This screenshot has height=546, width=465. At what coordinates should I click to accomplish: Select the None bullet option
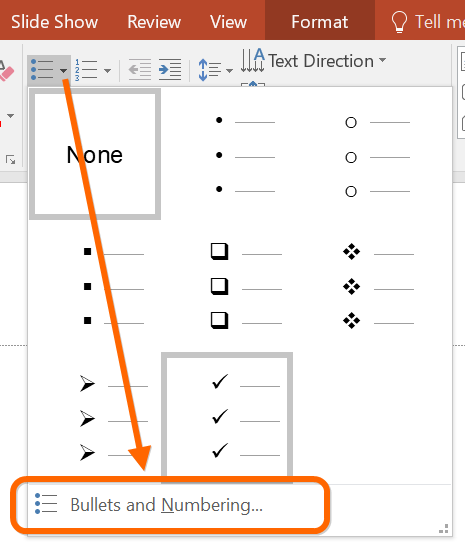[95, 154]
